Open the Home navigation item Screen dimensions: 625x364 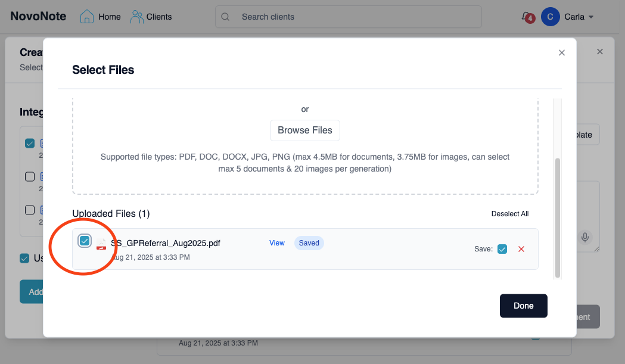110,17
